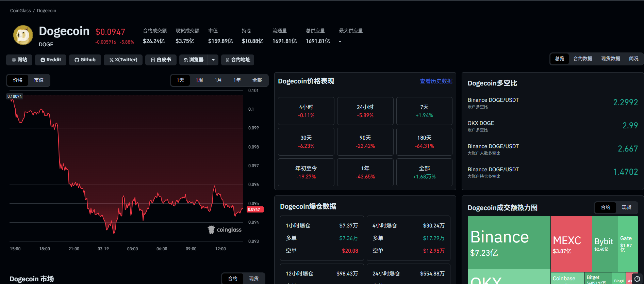Click the CoinGlass breadcrumb link
Screen dimensions: 644x284
coord(20,11)
